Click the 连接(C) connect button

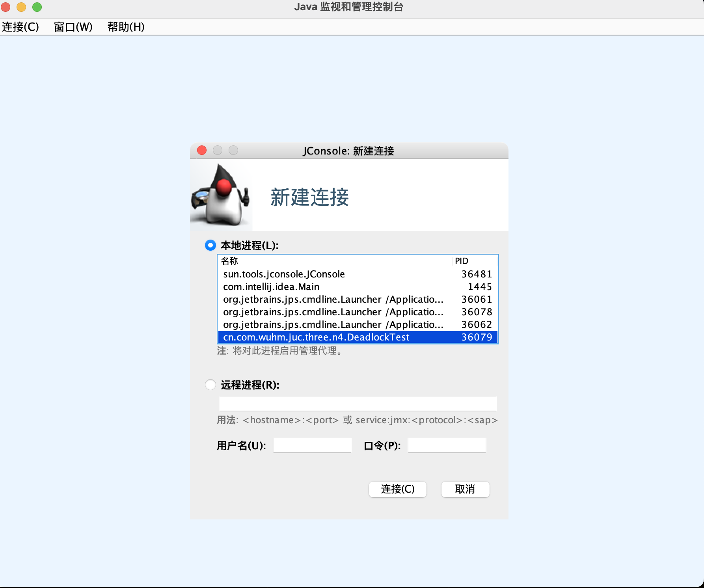398,489
